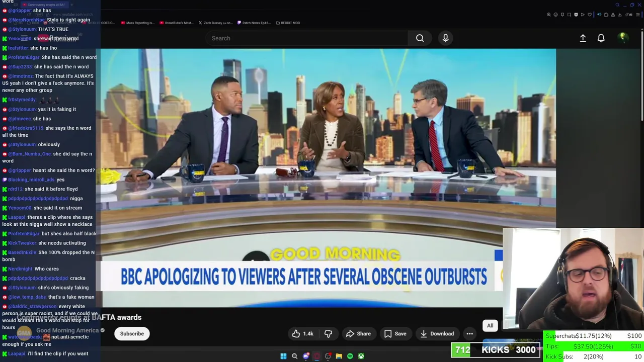Click the page vertical scrollbar
This screenshot has height=362, width=644.
coord(642,75)
